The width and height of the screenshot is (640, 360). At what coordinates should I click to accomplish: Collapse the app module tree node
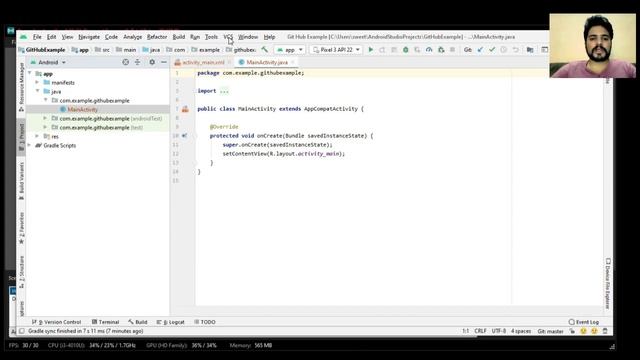coord(30,73)
